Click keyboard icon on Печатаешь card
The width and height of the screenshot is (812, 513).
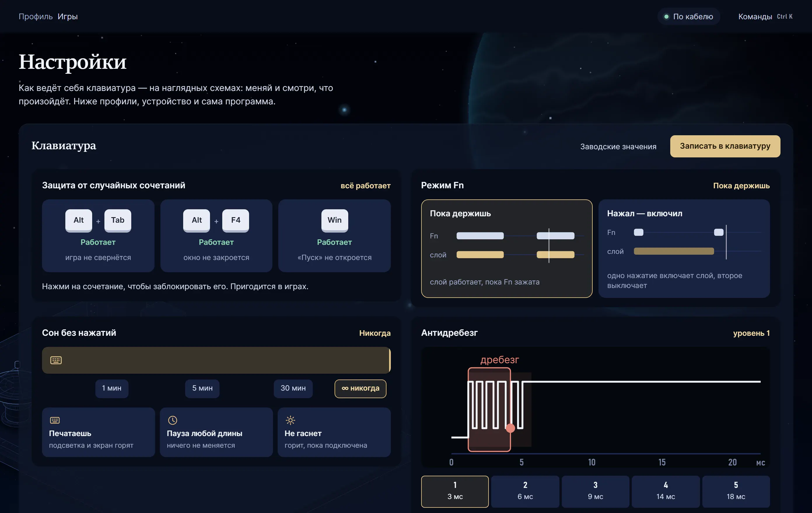(x=55, y=420)
